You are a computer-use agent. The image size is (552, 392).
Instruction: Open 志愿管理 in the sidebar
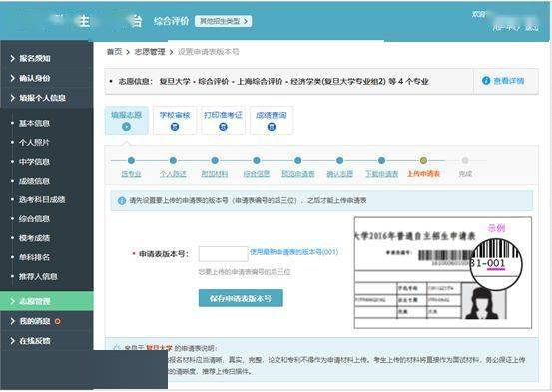tap(47, 301)
